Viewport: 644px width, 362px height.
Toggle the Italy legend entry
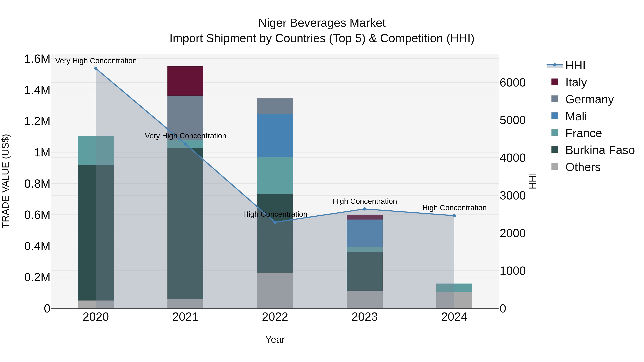point(569,82)
